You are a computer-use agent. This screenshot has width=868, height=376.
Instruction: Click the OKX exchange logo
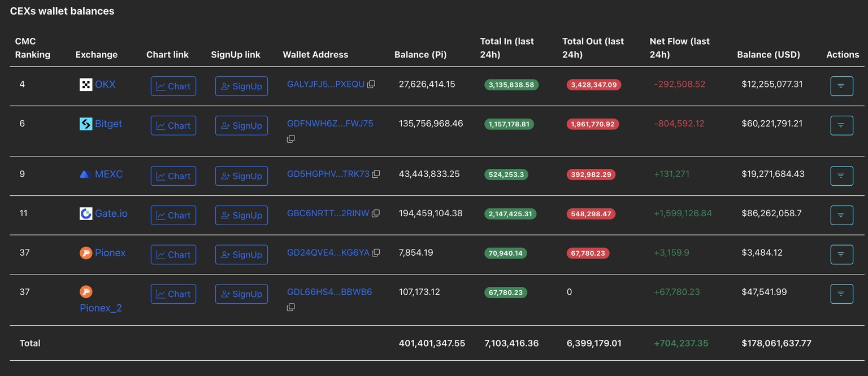[x=86, y=85]
